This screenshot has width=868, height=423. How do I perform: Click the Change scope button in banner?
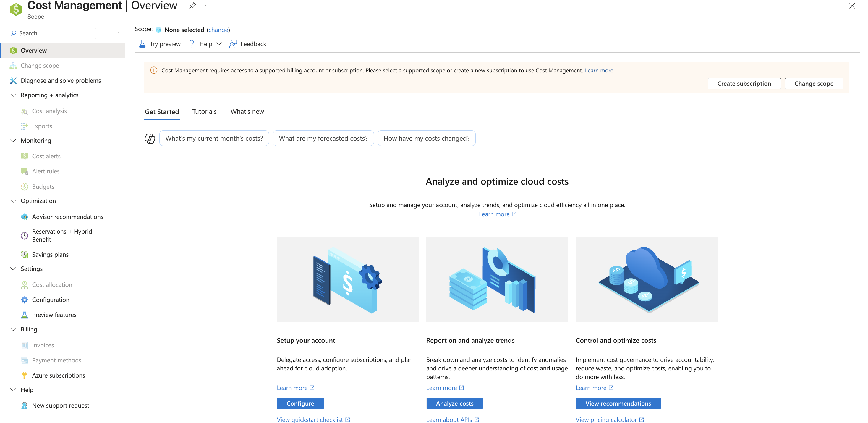[814, 84]
